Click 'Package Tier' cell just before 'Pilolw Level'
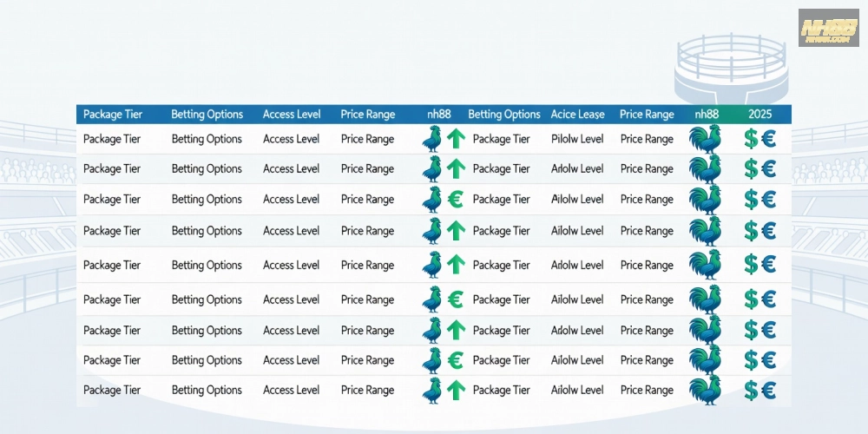 (x=502, y=139)
